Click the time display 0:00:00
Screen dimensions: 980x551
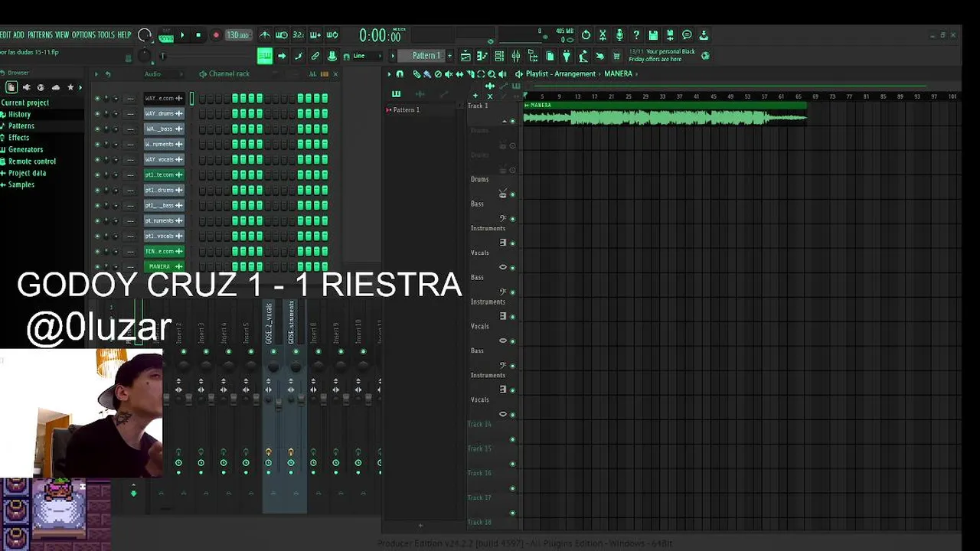pos(381,35)
